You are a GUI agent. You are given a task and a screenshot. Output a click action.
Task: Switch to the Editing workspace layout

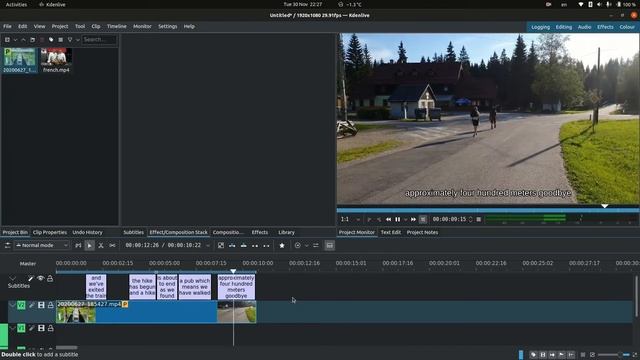click(x=564, y=27)
